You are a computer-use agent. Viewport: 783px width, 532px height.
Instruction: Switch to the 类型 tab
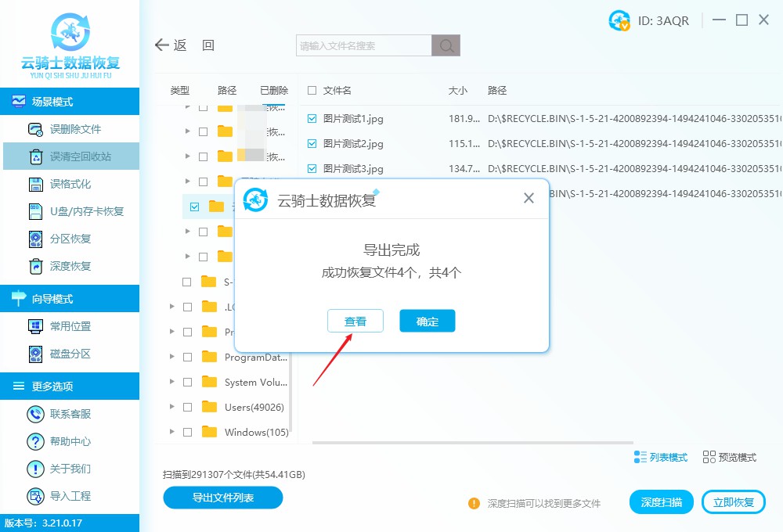click(180, 90)
